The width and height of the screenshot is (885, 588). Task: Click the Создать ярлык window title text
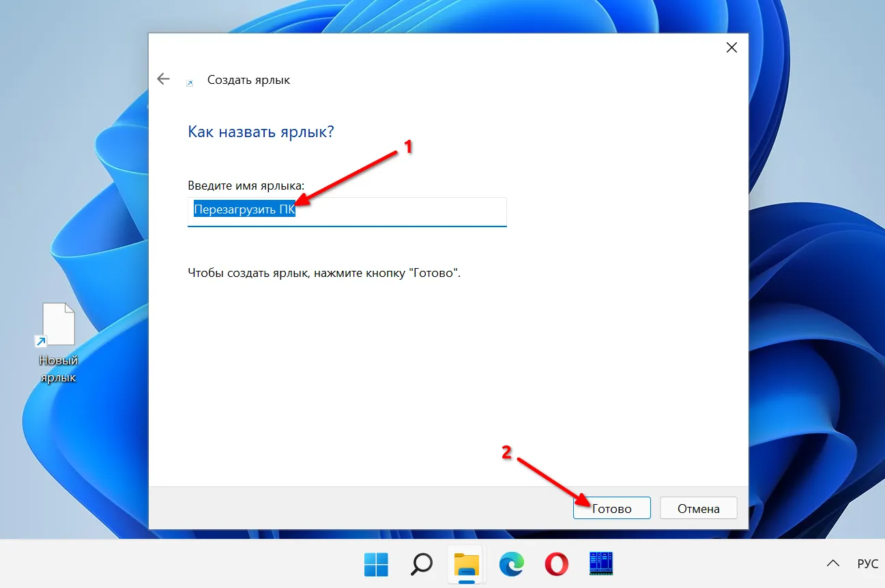coord(248,80)
